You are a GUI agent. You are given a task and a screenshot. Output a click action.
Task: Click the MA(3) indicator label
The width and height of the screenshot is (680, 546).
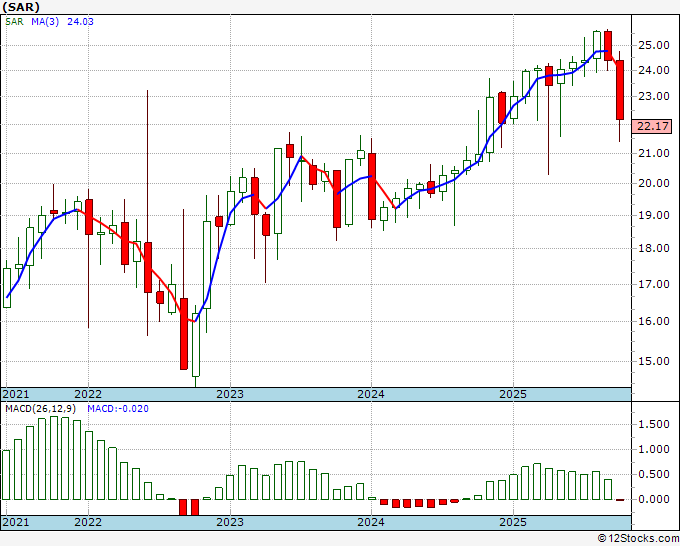[x=45, y=22]
